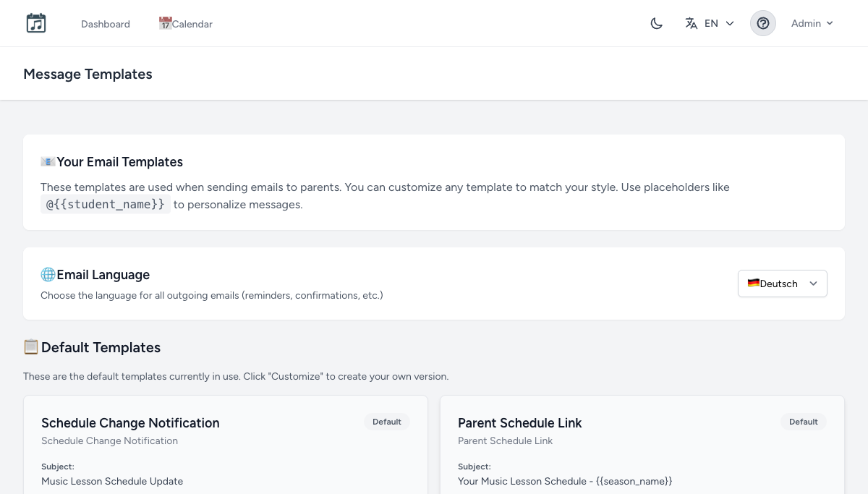Open the EN language dropdown

710,23
